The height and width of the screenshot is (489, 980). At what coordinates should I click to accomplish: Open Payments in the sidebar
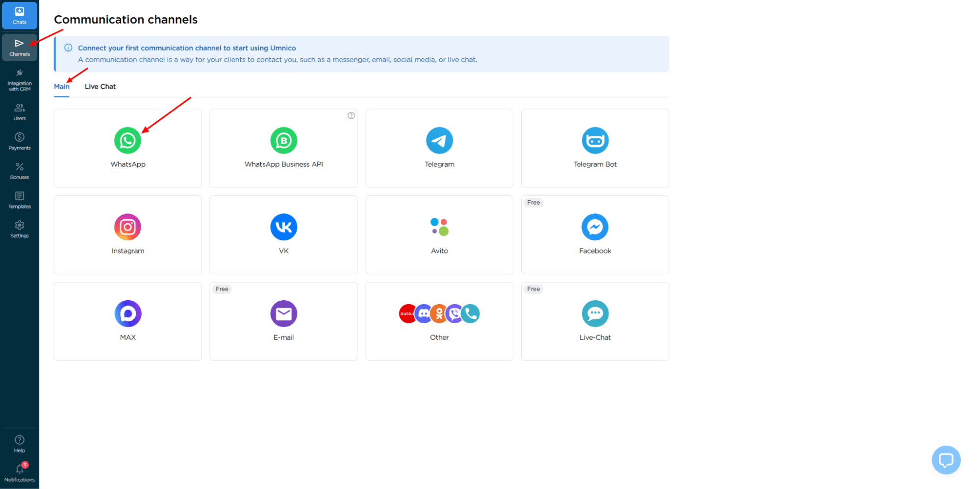click(x=20, y=141)
